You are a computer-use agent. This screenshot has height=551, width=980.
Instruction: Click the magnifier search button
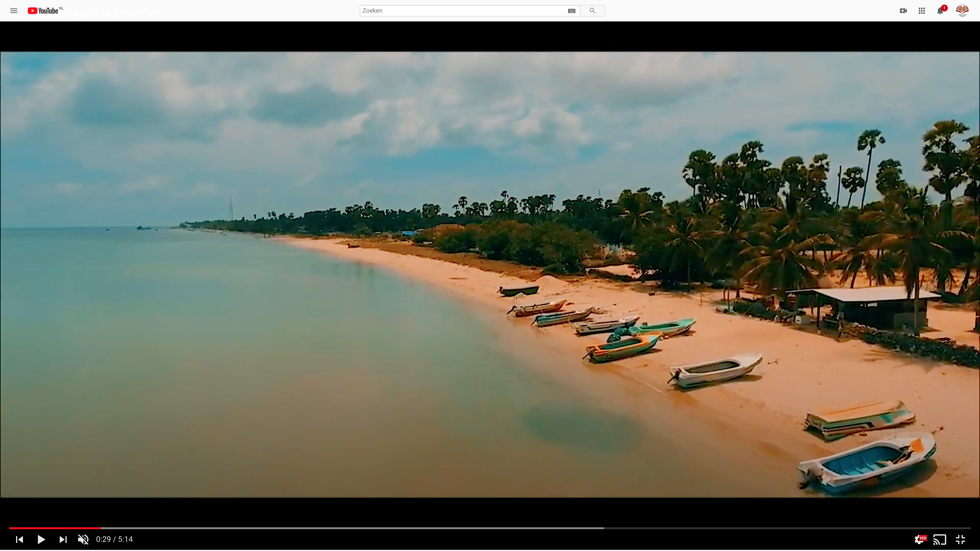pos(592,11)
